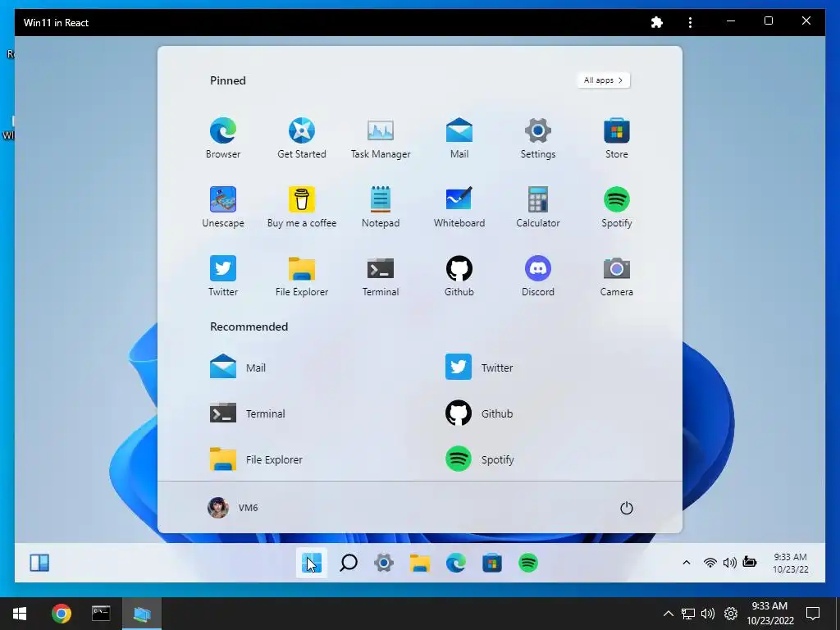Open recommended Github item
Viewport: 840px width, 630px height.
(x=479, y=413)
